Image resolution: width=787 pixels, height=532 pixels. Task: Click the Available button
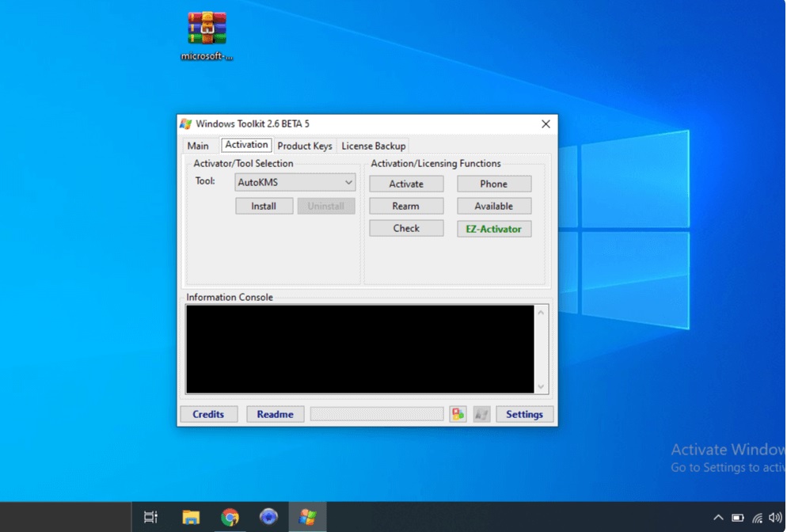pos(494,207)
